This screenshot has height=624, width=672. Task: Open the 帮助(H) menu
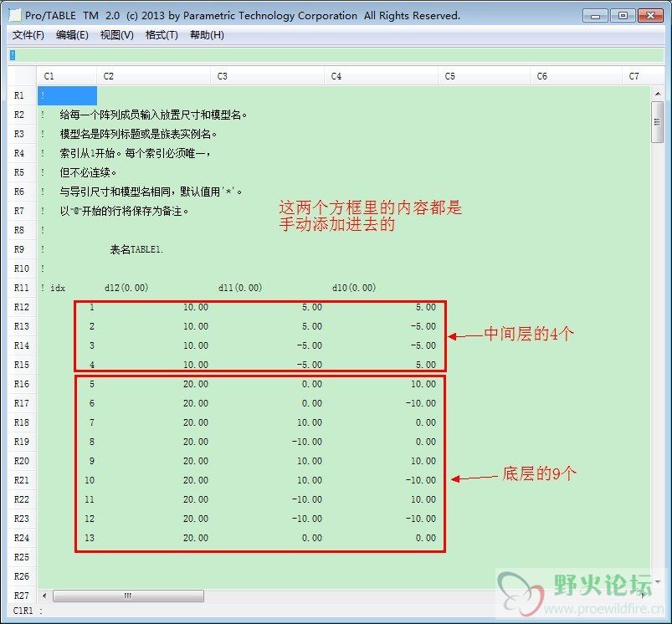(x=207, y=35)
